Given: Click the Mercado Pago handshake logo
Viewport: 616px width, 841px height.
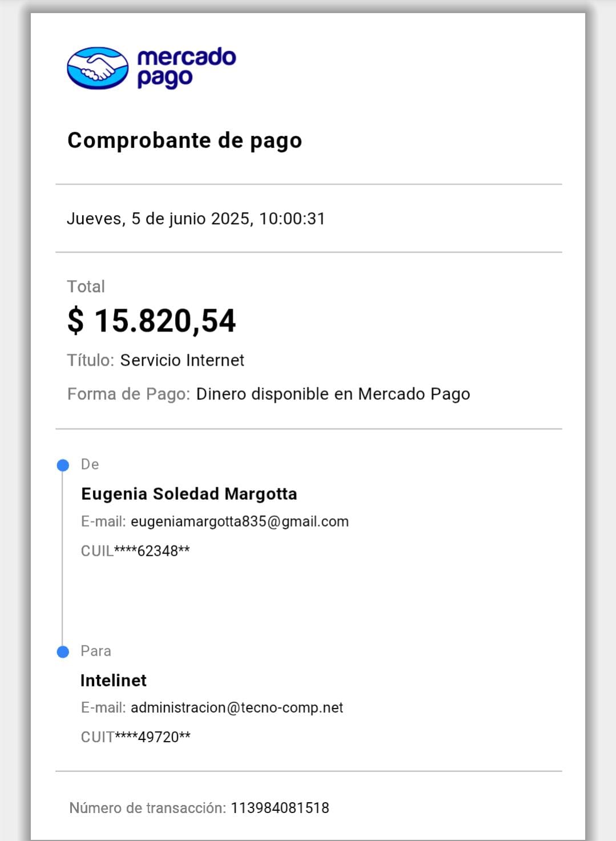Looking at the screenshot, I should 98,68.
